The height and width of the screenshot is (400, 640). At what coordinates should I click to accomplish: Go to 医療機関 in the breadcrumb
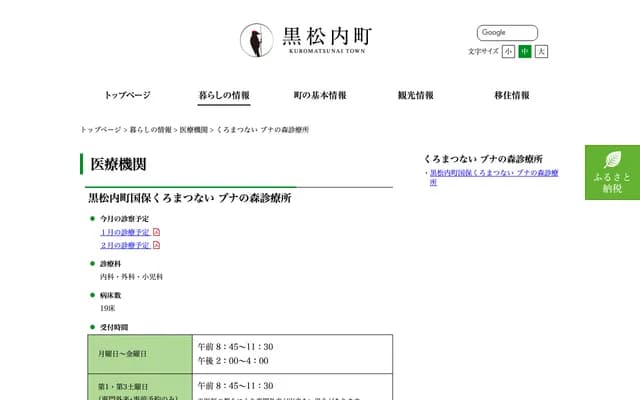tap(194, 130)
